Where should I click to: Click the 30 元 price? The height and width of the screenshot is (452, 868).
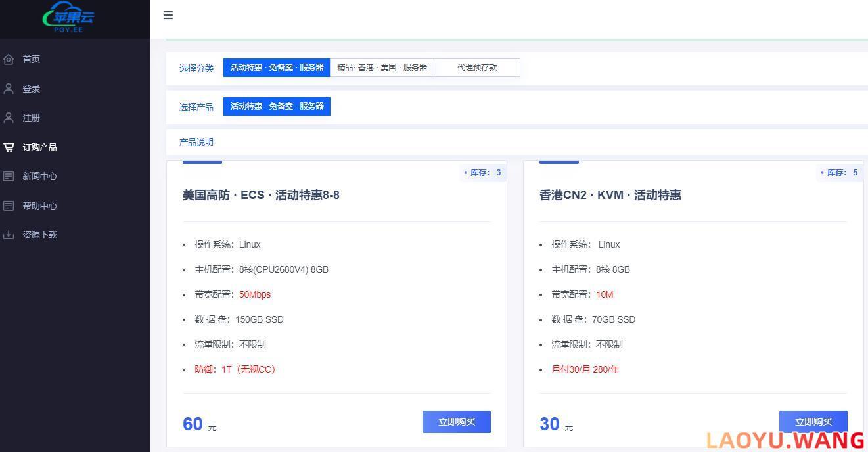[x=556, y=424]
